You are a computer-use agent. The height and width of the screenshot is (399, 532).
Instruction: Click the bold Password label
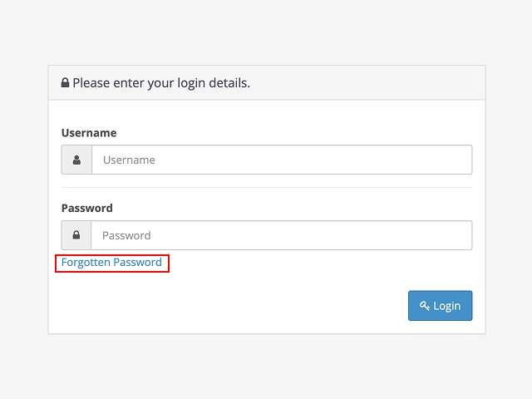[x=87, y=208]
